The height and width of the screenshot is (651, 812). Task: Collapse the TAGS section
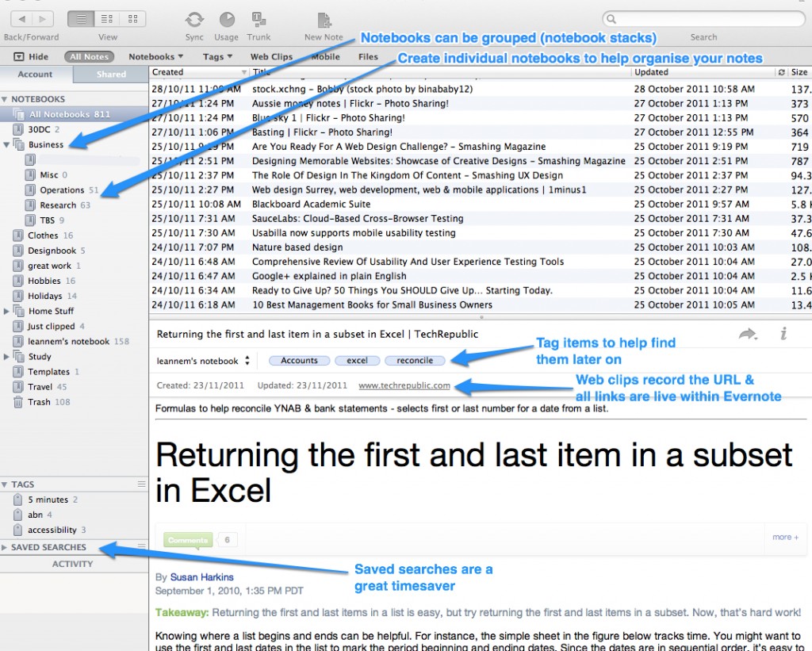[4, 484]
